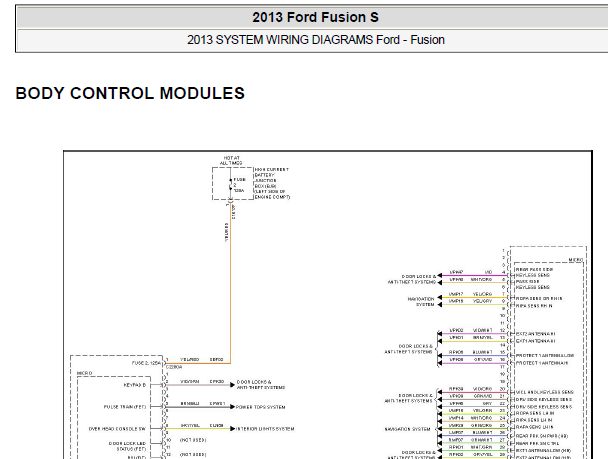The height and width of the screenshot is (459, 608).
Task: Click the 'DOOR LOCK LED STATUS (FET)' label
Action: point(127,446)
